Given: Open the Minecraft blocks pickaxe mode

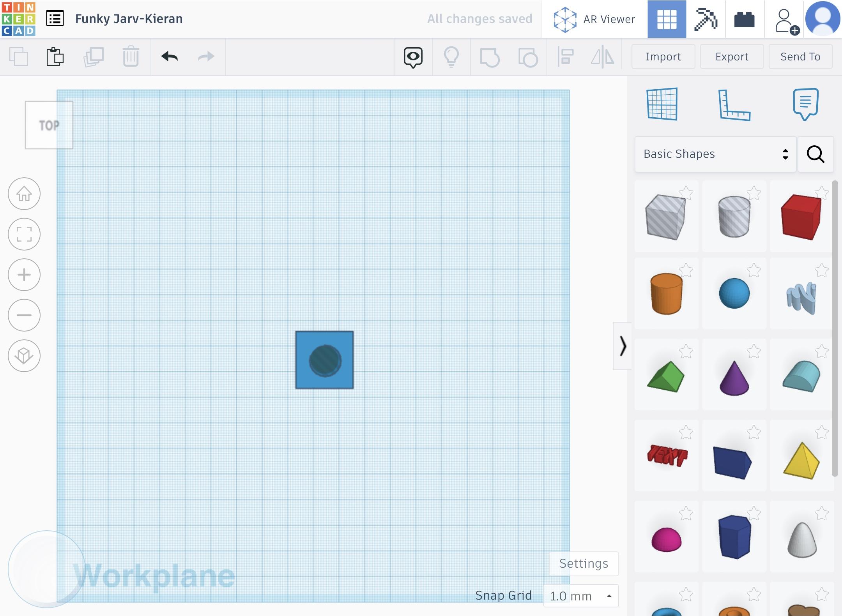Looking at the screenshot, I should (706, 19).
